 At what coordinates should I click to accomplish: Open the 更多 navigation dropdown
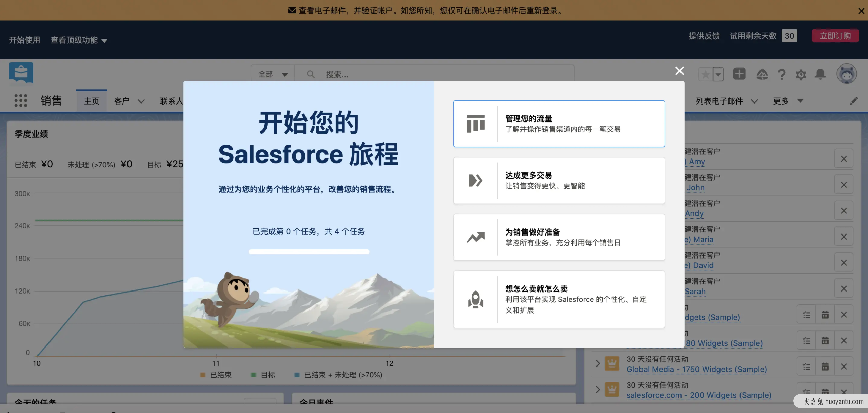pyautogui.click(x=788, y=101)
